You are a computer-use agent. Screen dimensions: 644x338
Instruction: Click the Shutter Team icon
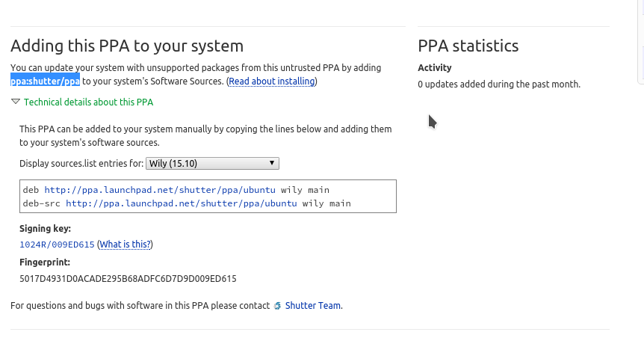click(277, 306)
